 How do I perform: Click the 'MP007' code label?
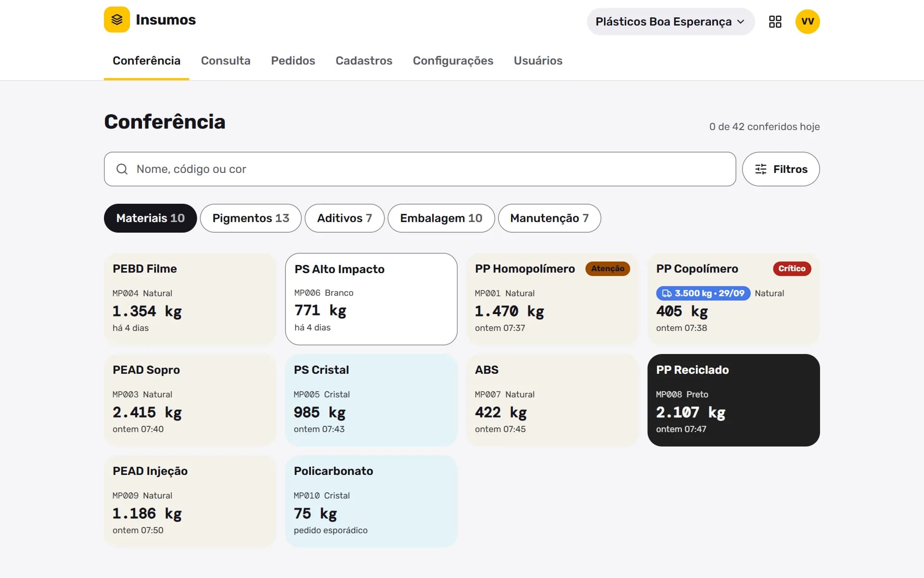(488, 394)
